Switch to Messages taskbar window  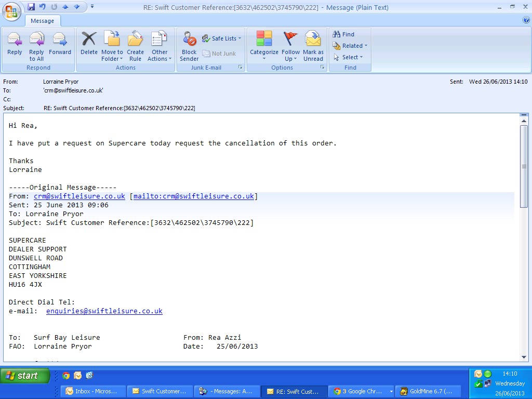coord(228,391)
